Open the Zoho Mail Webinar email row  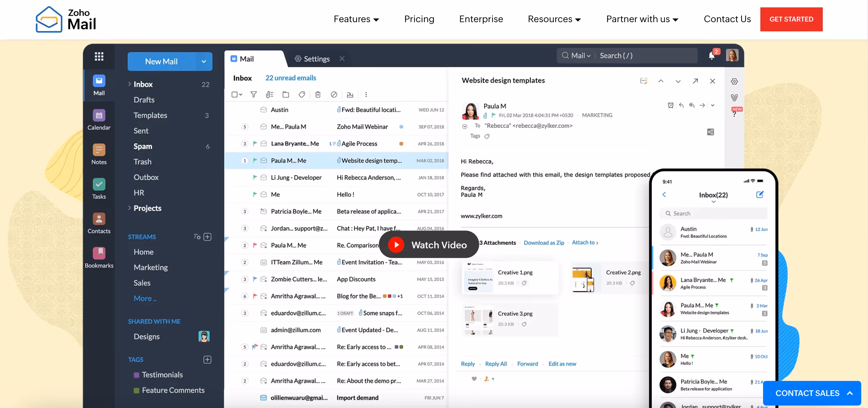336,127
